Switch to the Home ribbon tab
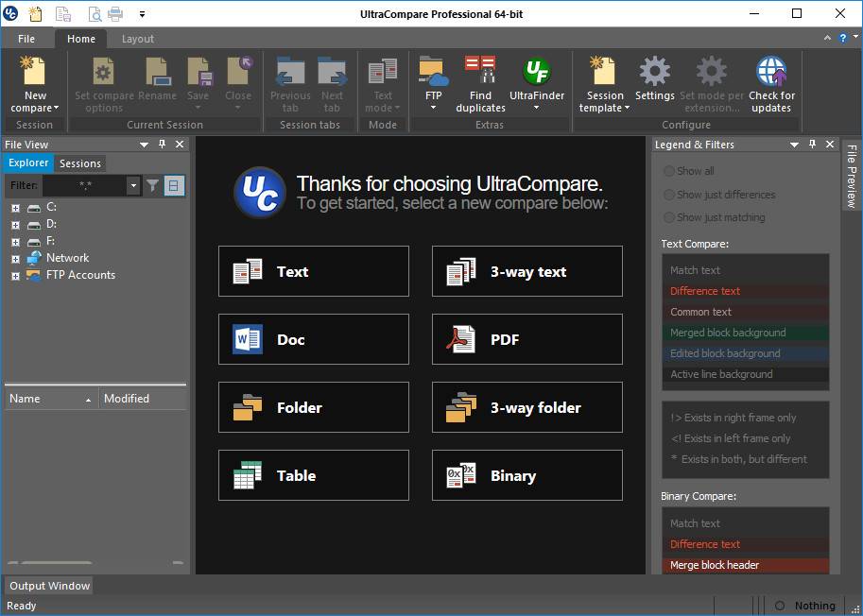863x616 pixels. [x=81, y=39]
